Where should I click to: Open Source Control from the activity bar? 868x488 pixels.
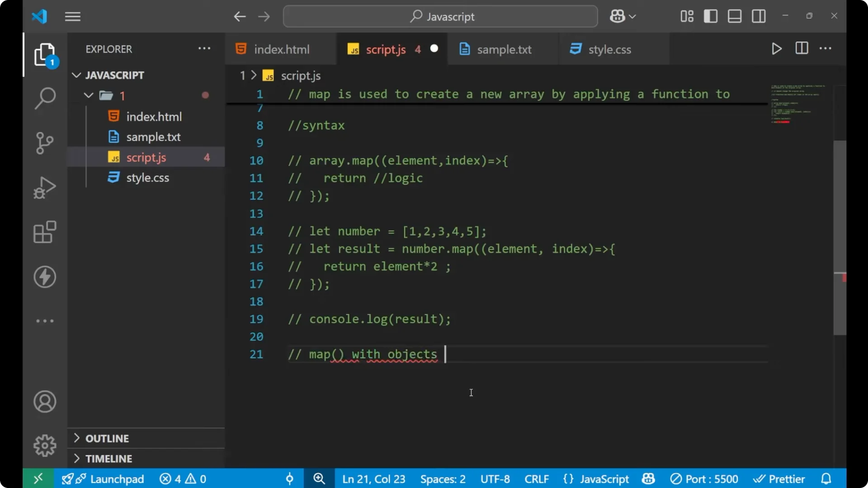point(45,143)
